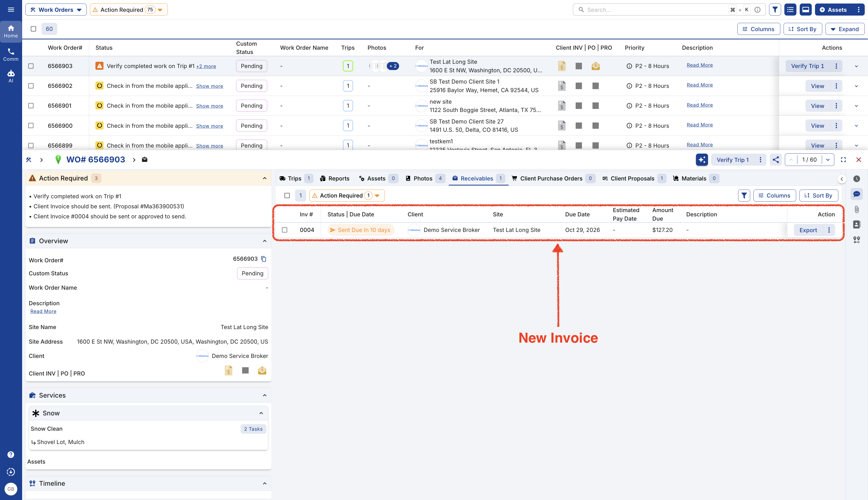
Task: Select invoice 0004 checkbox
Action: click(x=285, y=230)
